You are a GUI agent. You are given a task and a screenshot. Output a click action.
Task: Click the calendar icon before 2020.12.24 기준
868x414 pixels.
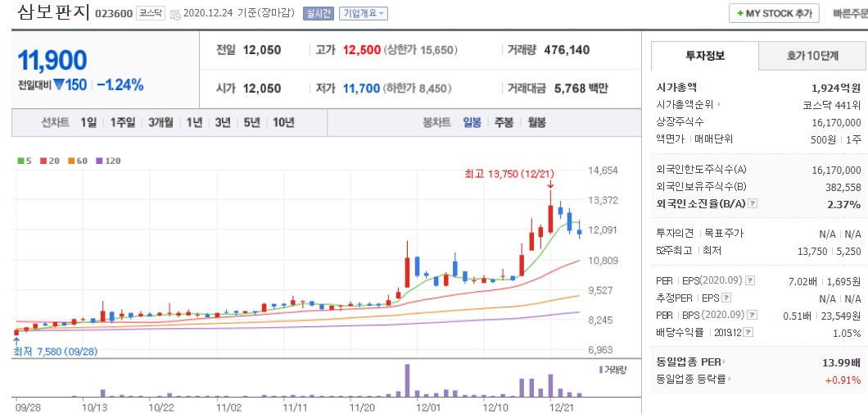175,15
